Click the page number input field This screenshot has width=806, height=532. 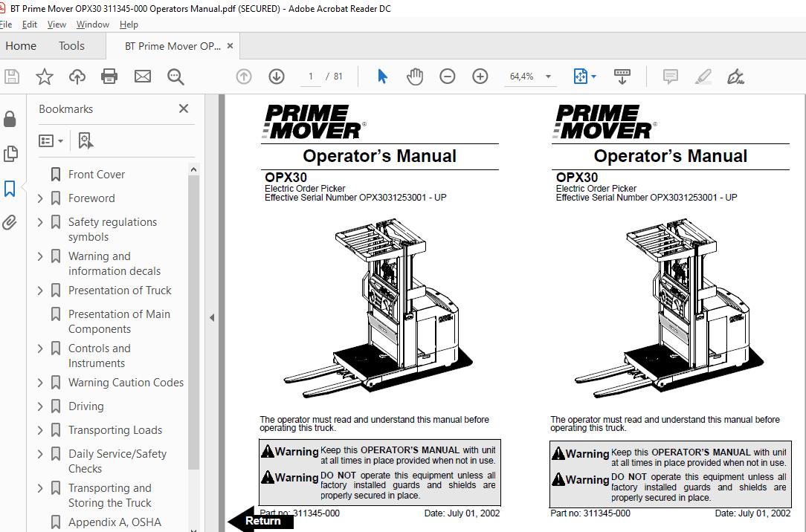click(x=311, y=77)
